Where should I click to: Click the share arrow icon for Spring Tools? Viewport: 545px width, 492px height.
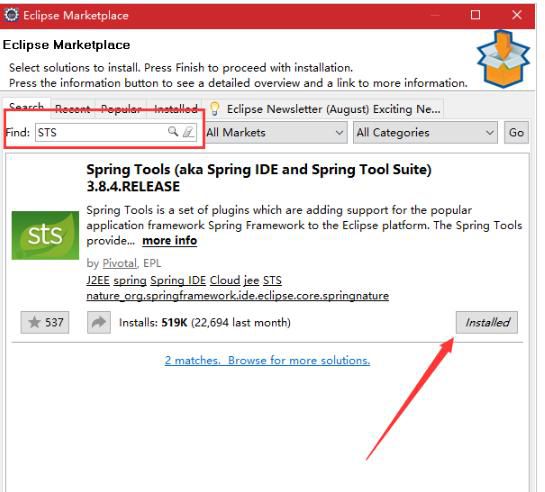(99, 322)
